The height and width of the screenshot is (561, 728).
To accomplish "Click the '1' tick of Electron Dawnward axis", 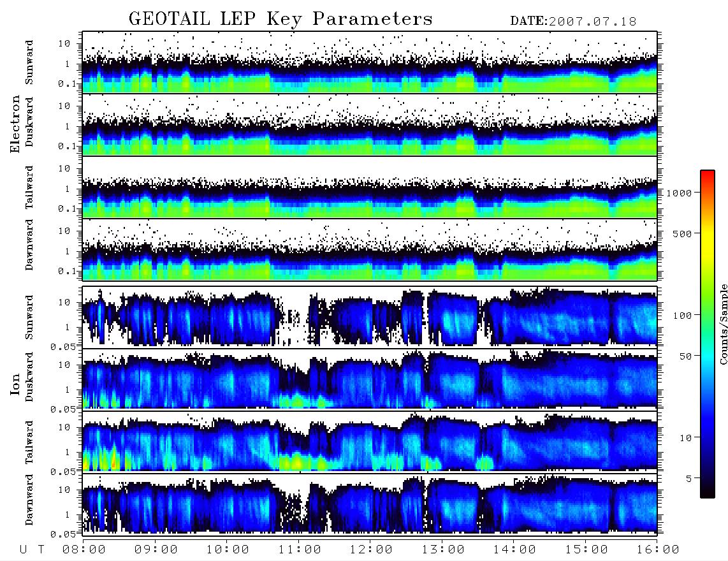I will click(68, 251).
